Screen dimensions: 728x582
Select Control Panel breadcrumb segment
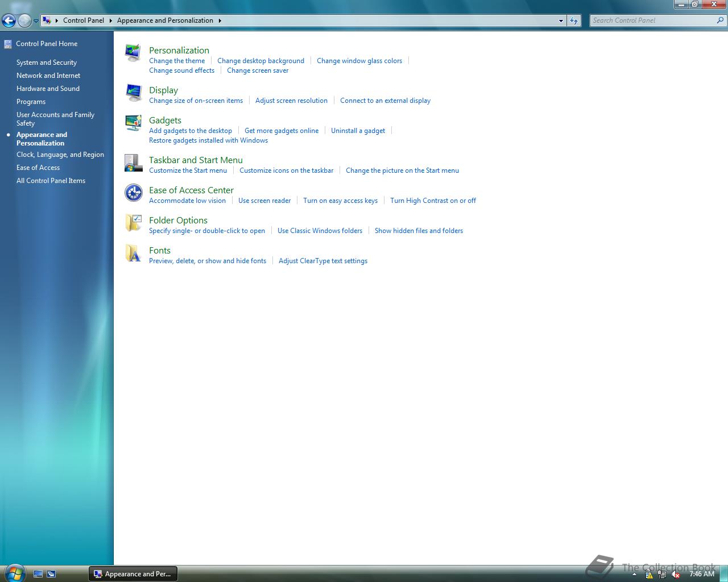84,20
